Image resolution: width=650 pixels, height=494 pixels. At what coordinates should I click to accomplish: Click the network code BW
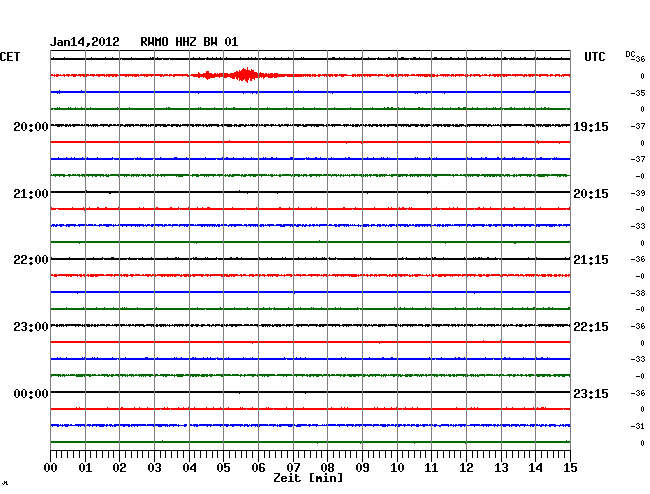pos(210,42)
